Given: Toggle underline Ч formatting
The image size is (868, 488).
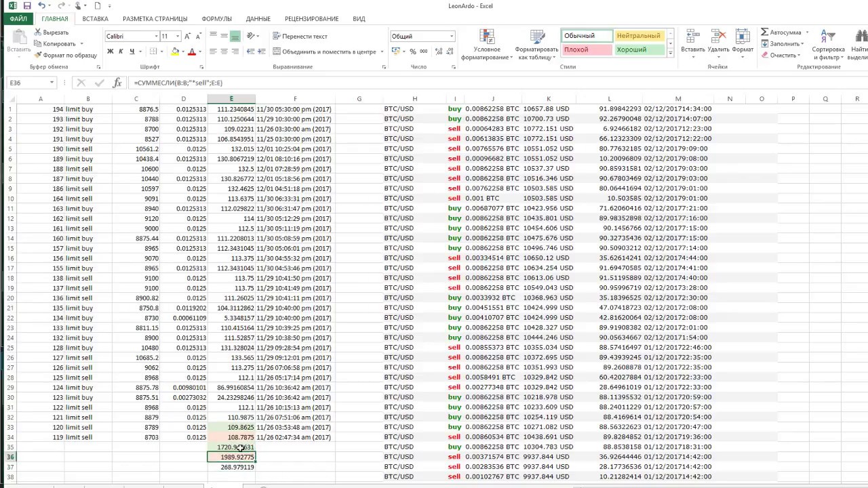Looking at the screenshot, I should [x=132, y=52].
